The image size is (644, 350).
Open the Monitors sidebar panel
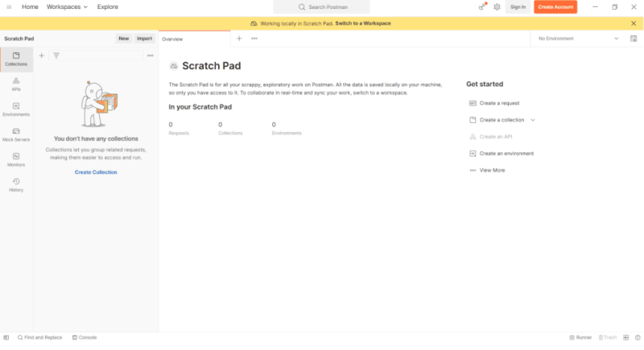tap(16, 159)
